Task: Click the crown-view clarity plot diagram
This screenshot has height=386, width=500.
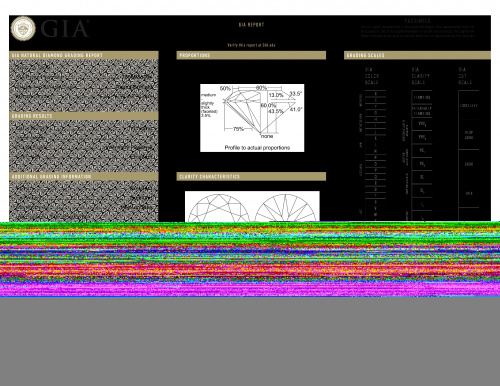Action: point(218,208)
